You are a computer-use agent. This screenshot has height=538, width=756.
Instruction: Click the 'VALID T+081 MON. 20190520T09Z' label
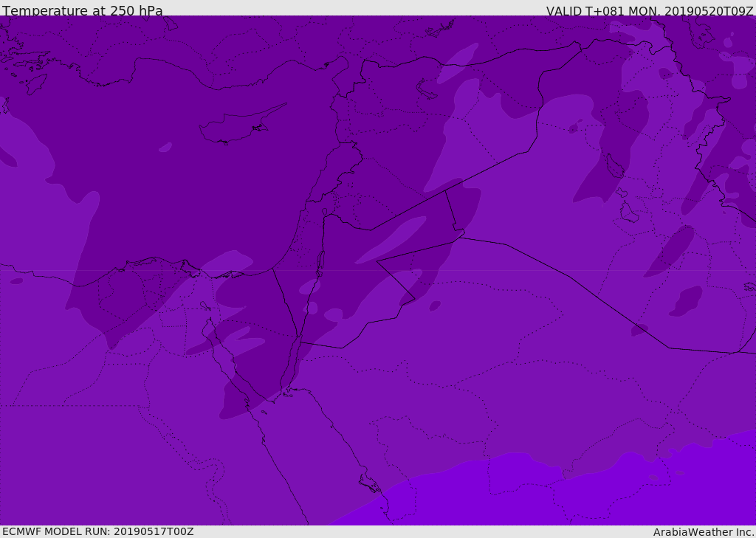pos(650,11)
